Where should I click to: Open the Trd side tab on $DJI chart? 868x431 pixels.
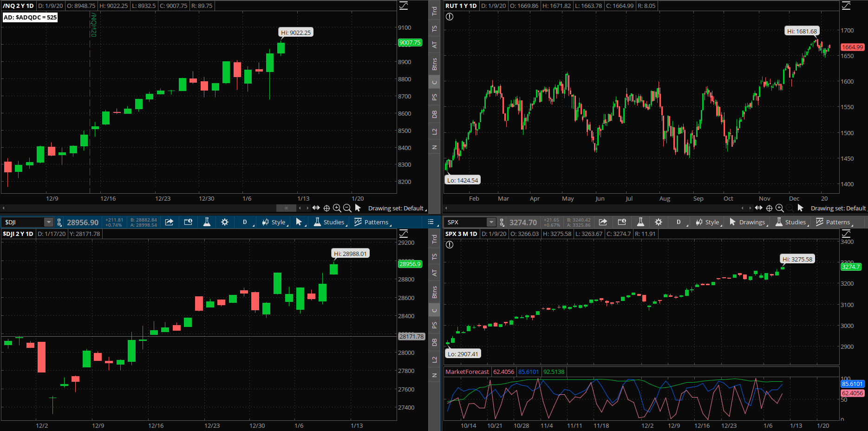434,239
